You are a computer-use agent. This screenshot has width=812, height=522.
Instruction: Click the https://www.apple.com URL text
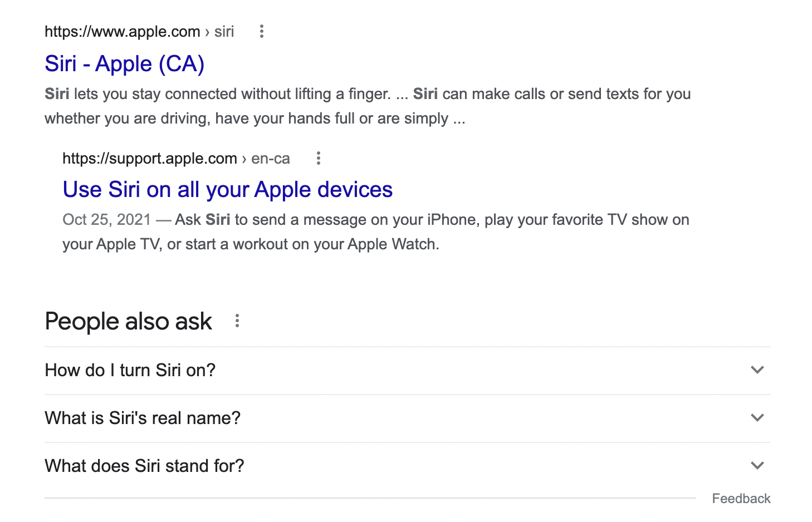[x=123, y=32]
